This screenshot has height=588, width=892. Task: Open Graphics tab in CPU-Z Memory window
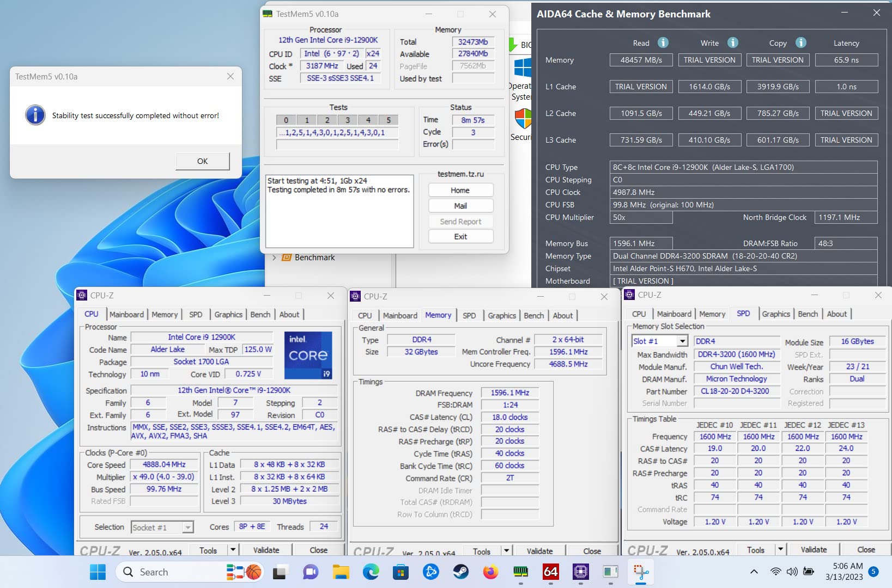tap(501, 316)
